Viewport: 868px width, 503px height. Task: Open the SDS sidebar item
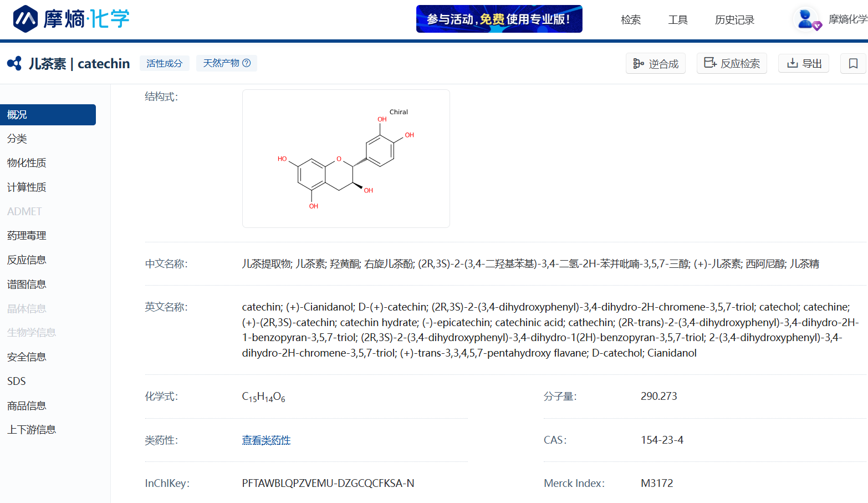tap(17, 382)
